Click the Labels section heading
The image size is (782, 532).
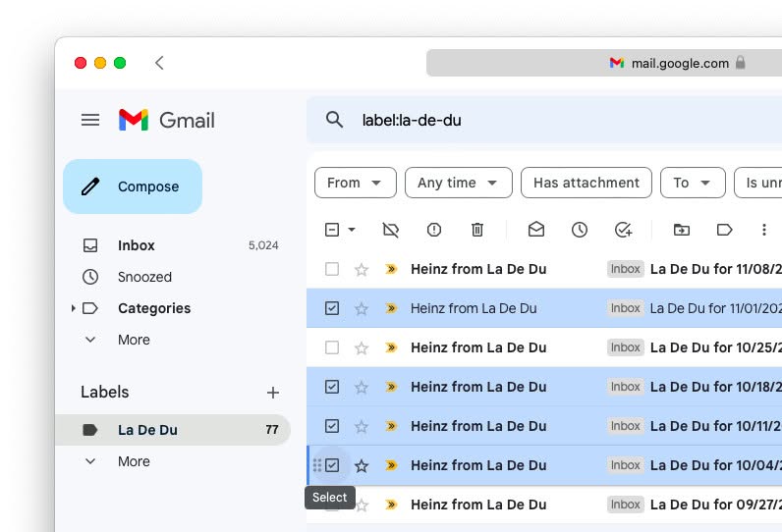(x=105, y=392)
